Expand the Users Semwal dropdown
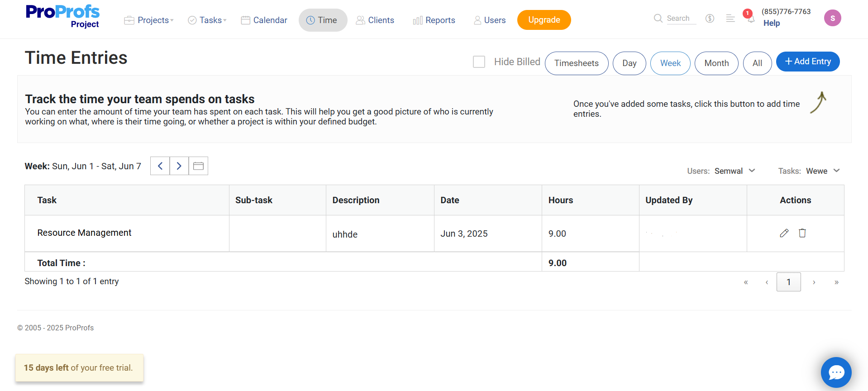The width and height of the screenshot is (868, 391). tap(734, 171)
